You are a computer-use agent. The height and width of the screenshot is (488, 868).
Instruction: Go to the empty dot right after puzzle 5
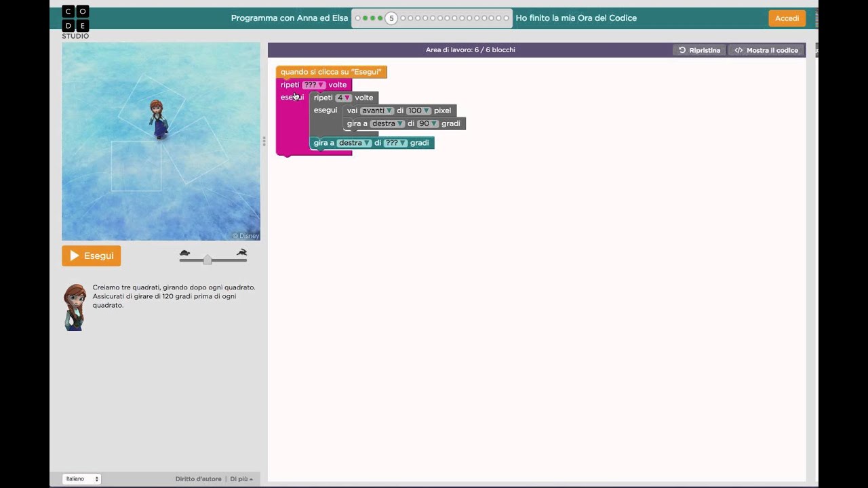[403, 18]
